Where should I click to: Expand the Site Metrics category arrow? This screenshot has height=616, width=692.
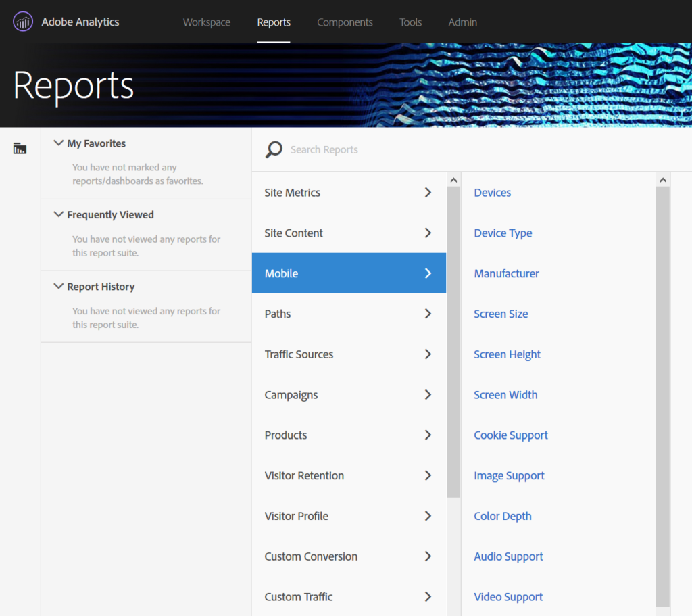pos(428,193)
